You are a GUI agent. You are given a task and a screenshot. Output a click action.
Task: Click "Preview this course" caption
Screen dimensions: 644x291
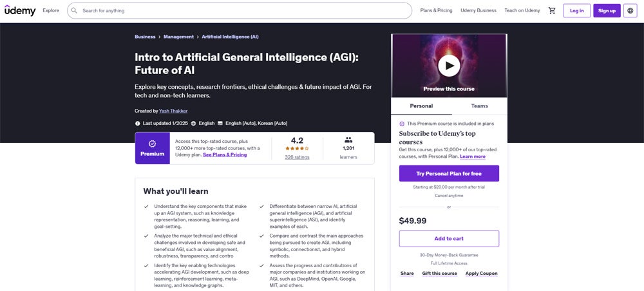click(449, 89)
